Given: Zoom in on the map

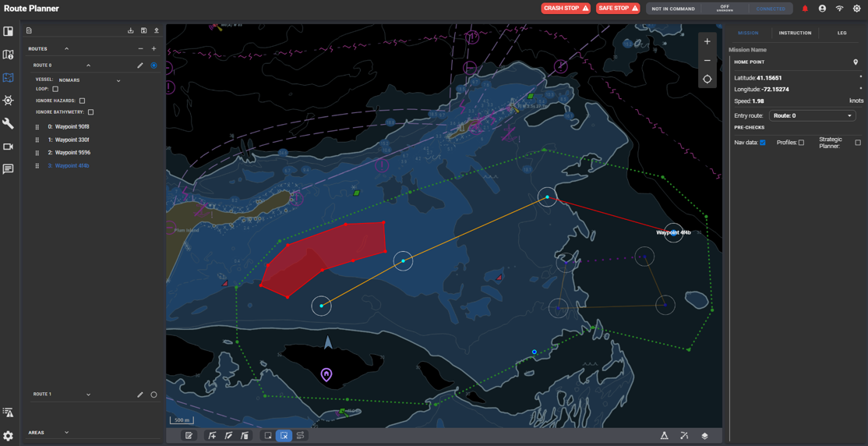Looking at the screenshot, I should tap(707, 42).
